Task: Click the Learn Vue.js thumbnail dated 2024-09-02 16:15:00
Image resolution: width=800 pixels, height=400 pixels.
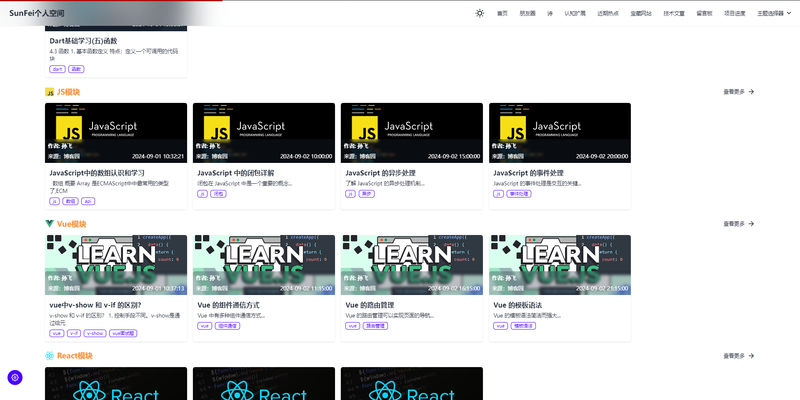Action: [412, 265]
